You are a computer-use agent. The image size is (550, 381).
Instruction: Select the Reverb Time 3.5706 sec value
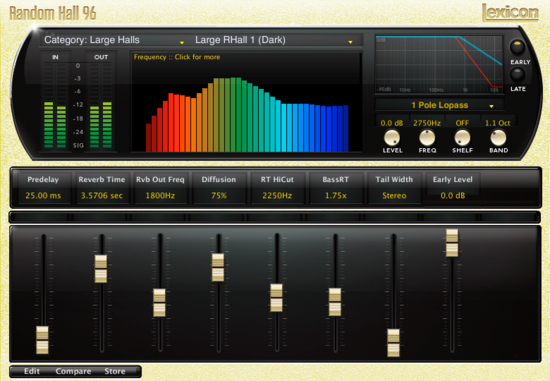click(102, 196)
